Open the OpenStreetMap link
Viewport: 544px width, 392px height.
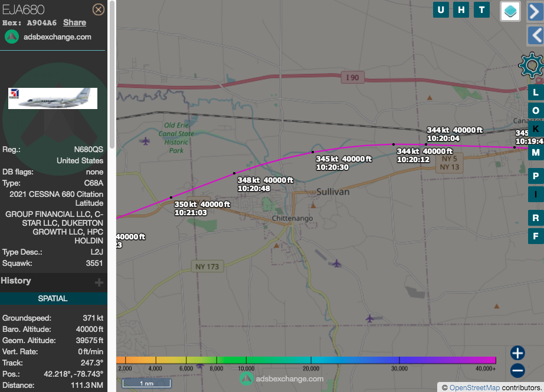tap(474, 387)
